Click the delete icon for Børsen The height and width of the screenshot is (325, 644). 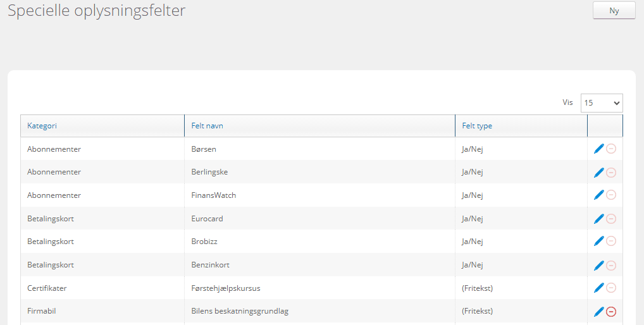(x=611, y=149)
